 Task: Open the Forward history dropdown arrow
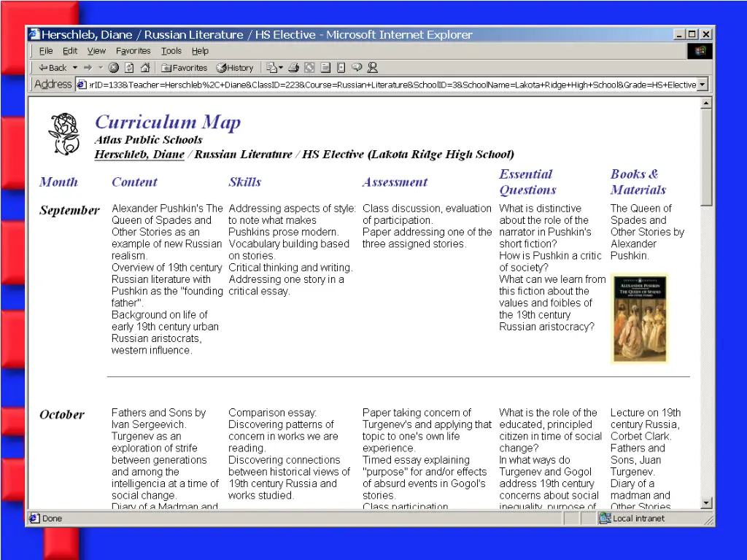point(100,68)
